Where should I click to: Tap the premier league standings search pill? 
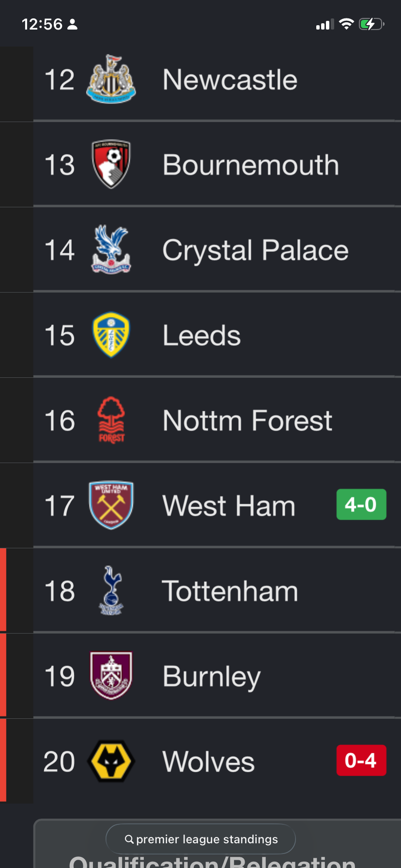pos(200,839)
